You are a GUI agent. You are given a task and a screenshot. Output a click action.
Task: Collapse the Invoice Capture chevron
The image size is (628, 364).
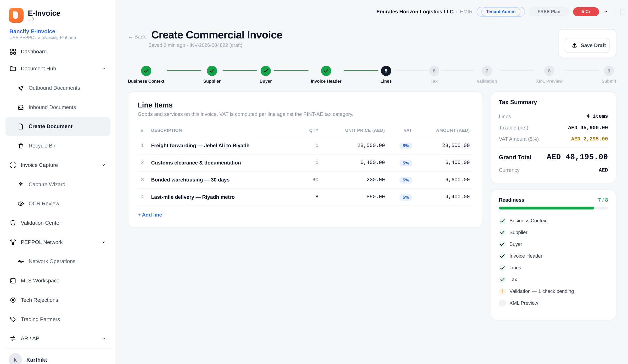104,165
